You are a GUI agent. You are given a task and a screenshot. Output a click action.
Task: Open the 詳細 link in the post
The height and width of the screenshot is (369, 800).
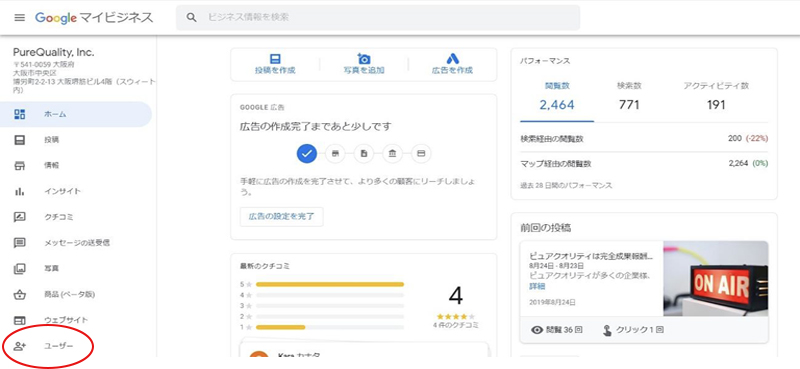537,286
